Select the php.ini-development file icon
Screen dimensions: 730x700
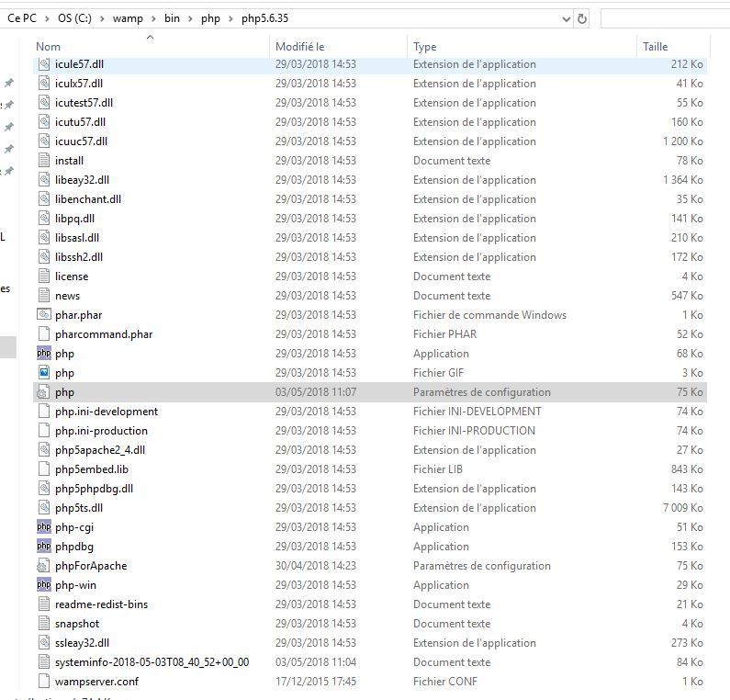coord(44,412)
